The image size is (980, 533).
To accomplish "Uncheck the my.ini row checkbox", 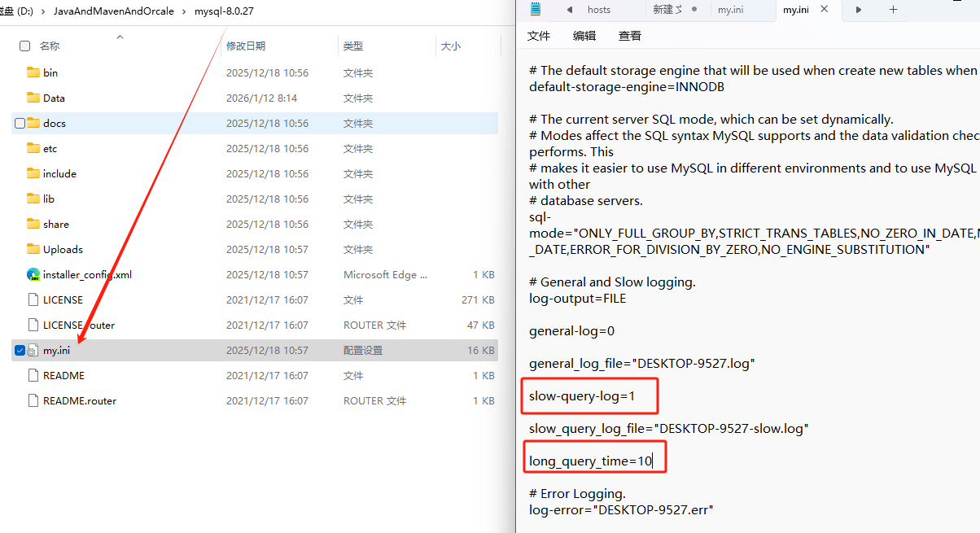I will point(20,350).
